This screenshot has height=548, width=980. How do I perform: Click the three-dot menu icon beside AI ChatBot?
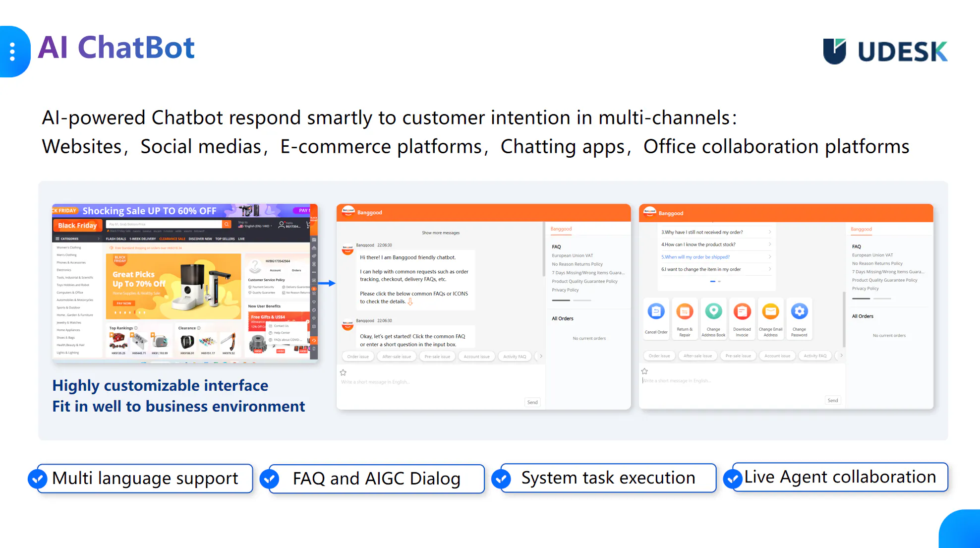pos(12,52)
